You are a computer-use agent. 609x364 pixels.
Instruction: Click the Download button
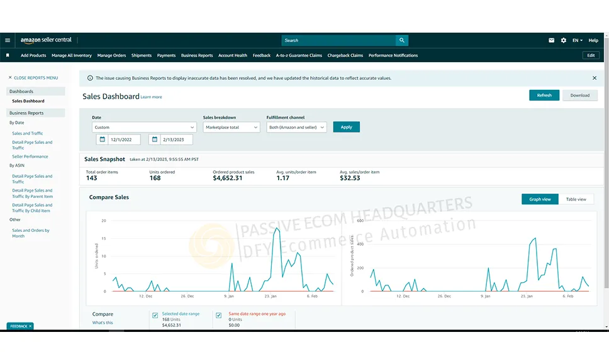pyautogui.click(x=580, y=96)
